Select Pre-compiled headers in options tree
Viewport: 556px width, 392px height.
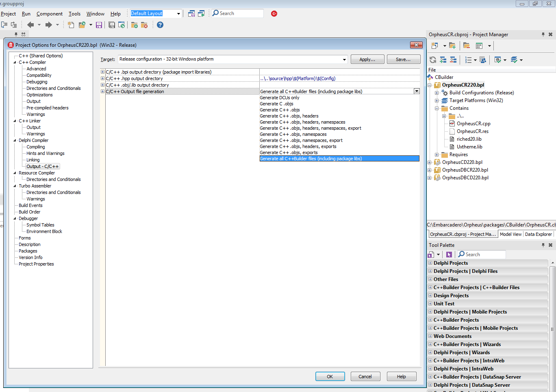click(48, 108)
